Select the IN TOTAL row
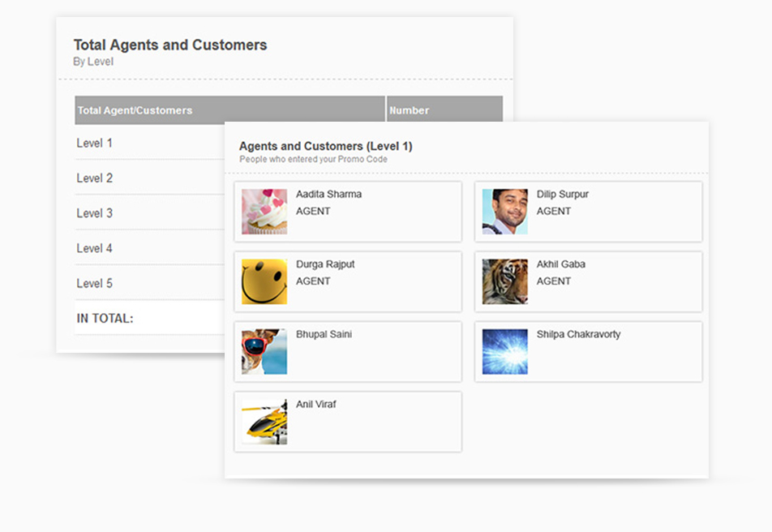 click(x=150, y=318)
